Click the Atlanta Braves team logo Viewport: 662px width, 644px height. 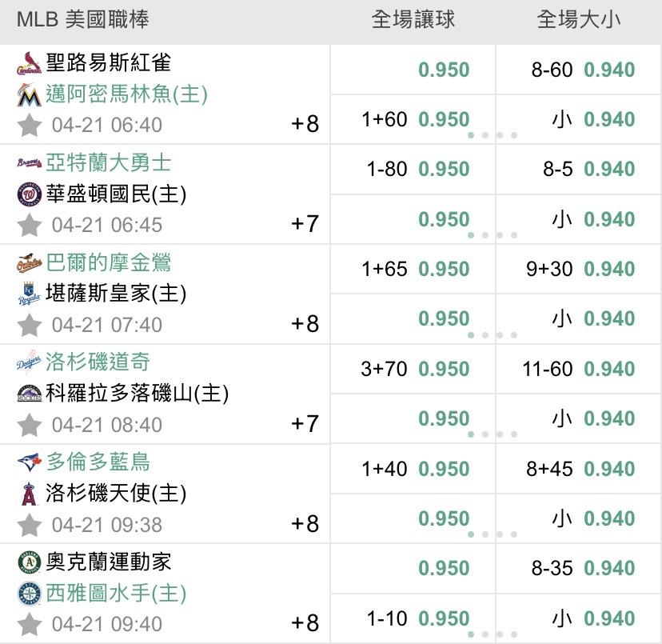29,163
